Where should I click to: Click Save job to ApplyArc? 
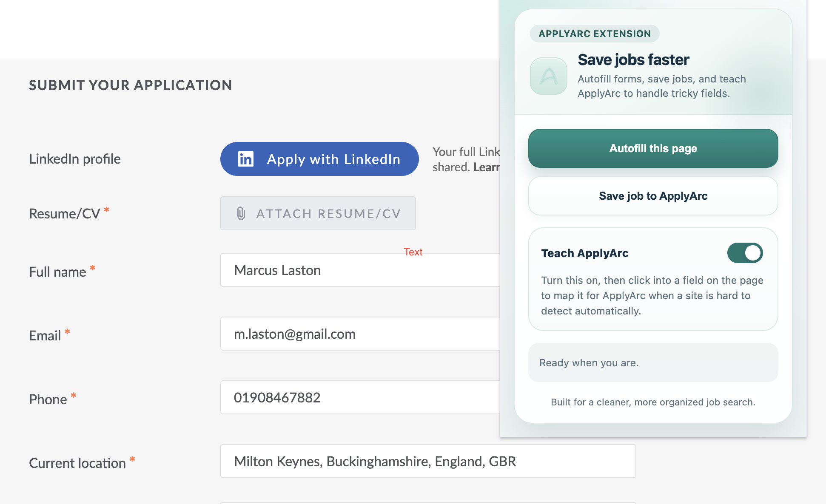coord(653,196)
